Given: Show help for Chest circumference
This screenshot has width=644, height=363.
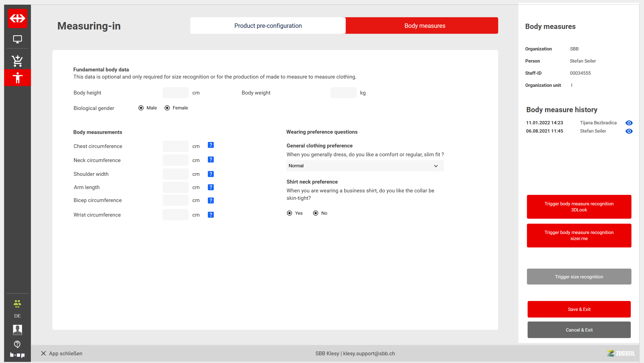Looking at the screenshot, I should [x=211, y=145].
